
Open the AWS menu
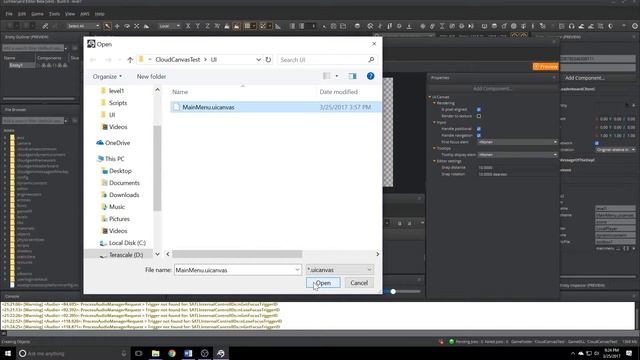[x=84, y=14]
